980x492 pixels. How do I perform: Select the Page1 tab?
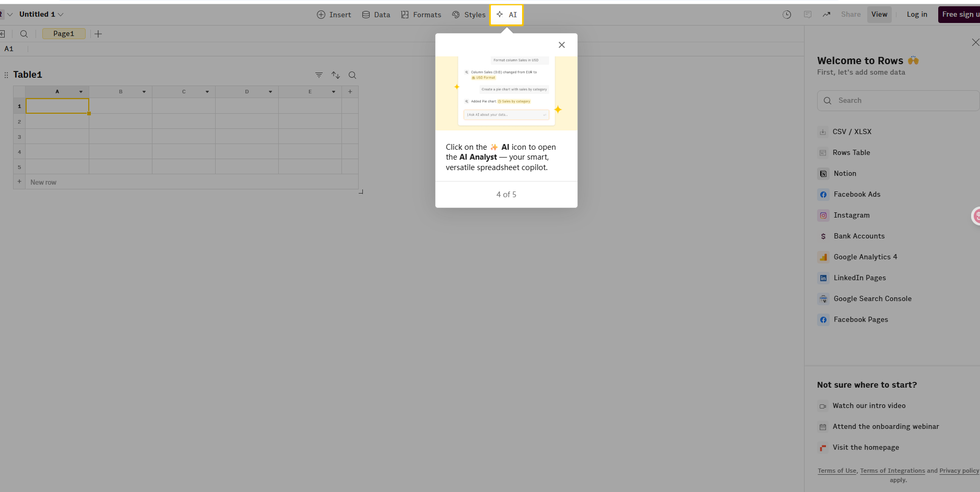(64, 34)
